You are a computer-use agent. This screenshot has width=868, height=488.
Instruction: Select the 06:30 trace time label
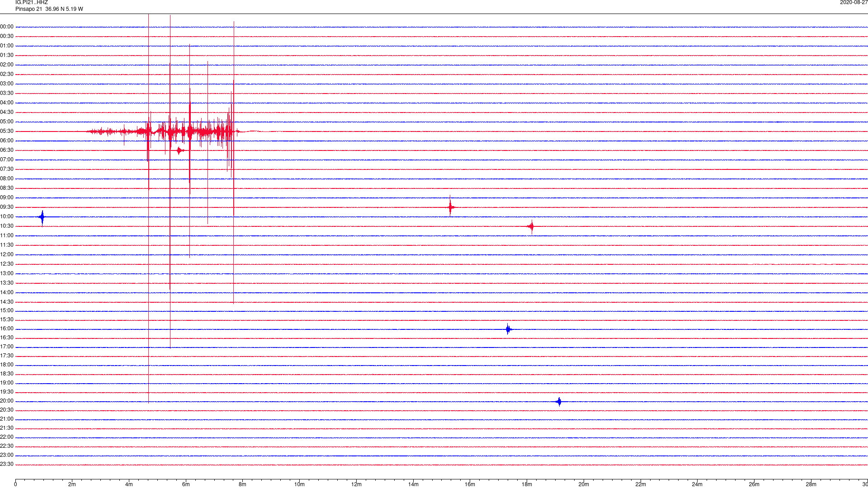click(7, 150)
